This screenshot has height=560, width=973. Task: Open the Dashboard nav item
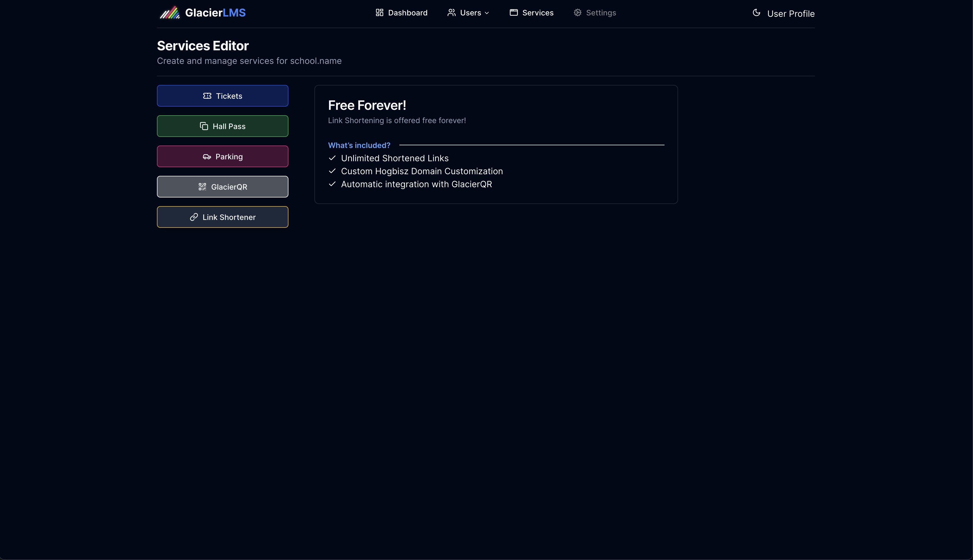[x=407, y=13]
